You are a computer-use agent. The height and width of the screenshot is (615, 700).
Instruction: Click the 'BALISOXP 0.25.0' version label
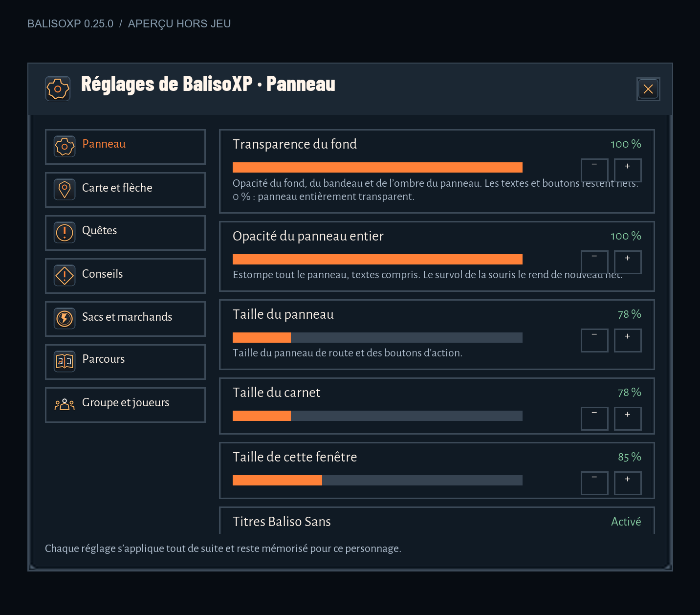pos(70,23)
